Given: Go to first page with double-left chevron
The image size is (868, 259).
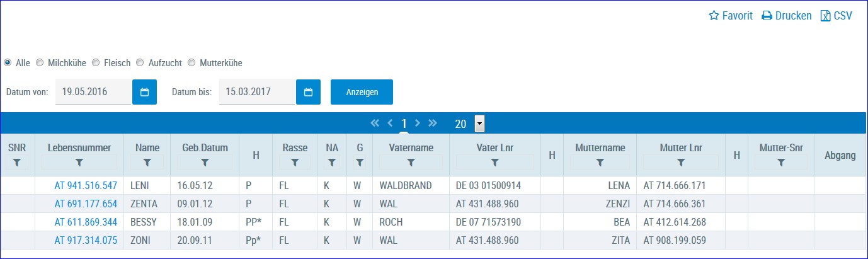Looking at the screenshot, I should click(x=375, y=123).
